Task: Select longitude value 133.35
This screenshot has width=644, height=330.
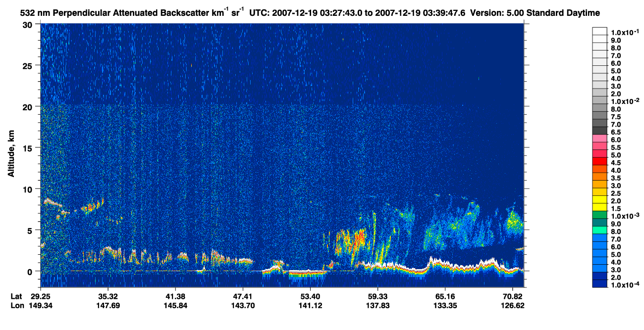Action: (x=445, y=305)
